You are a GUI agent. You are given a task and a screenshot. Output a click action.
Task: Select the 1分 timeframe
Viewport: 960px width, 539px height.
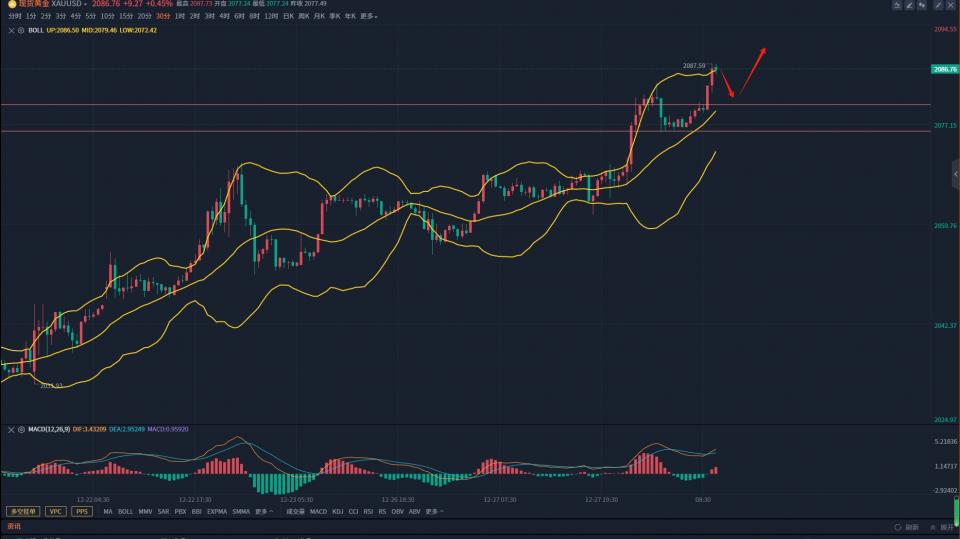[x=31, y=17]
